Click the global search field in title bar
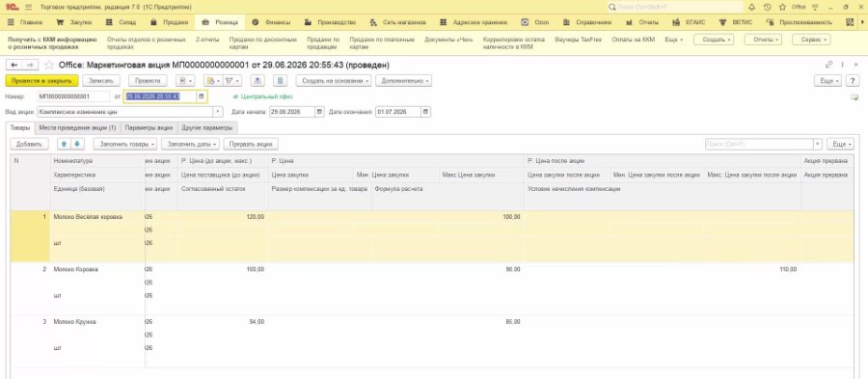The image size is (868, 379). coord(674,7)
